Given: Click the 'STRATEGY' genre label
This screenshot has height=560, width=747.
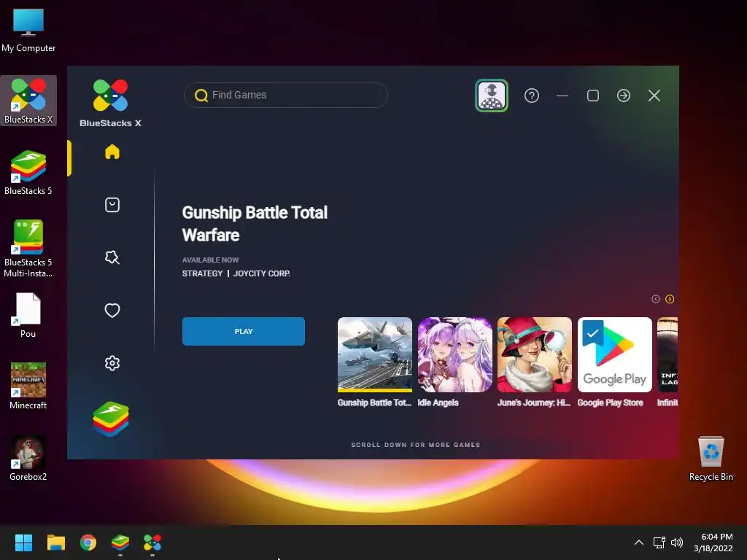Looking at the screenshot, I should click(x=203, y=273).
